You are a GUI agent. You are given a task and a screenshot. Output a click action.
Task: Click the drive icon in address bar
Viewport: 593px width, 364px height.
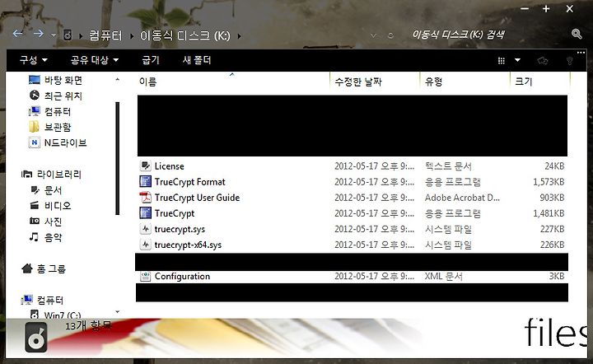click(x=68, y=35)
